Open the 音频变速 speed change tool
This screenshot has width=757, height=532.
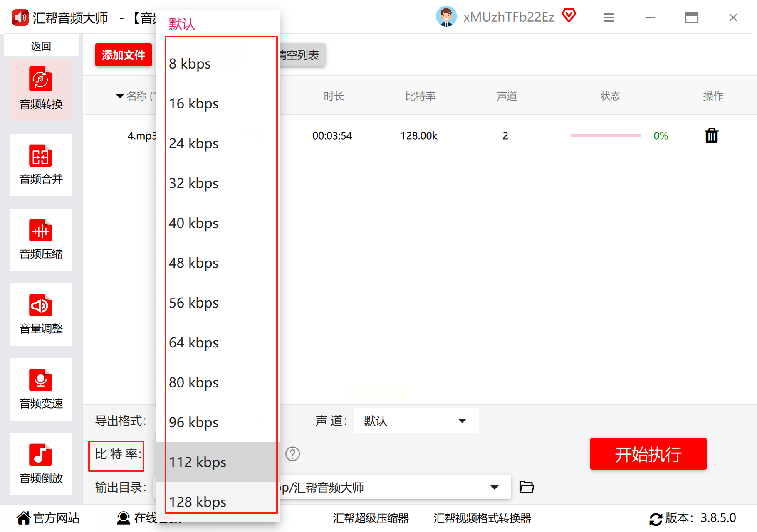[41, 389]
